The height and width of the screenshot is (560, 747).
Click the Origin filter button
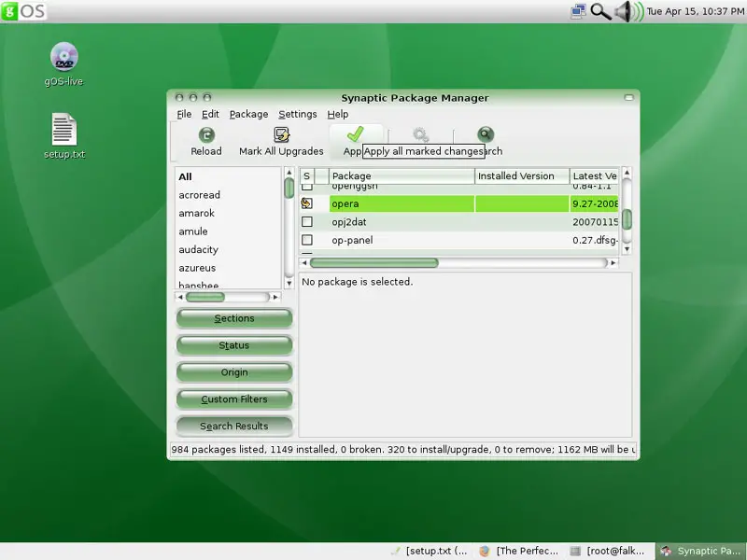[x=234, y=372]
